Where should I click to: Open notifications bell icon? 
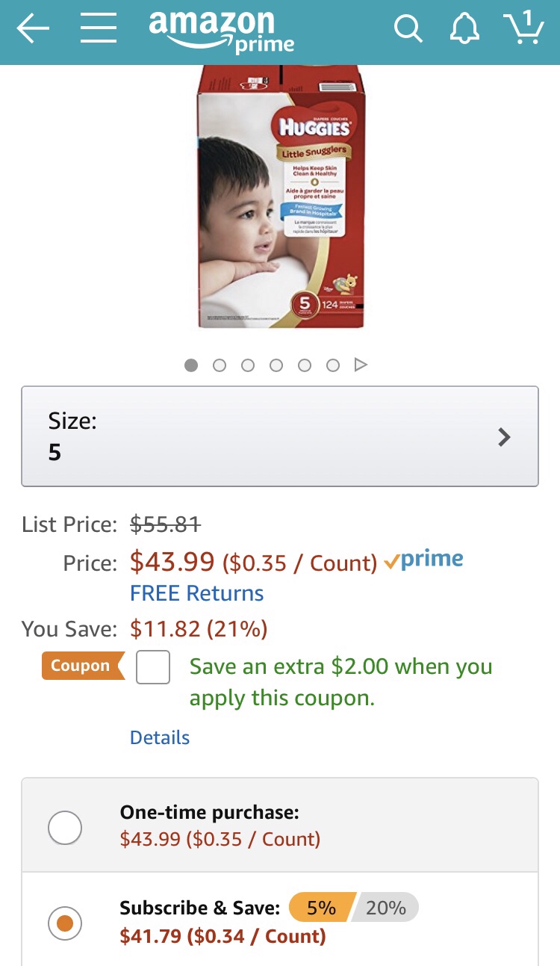[464, 29]
